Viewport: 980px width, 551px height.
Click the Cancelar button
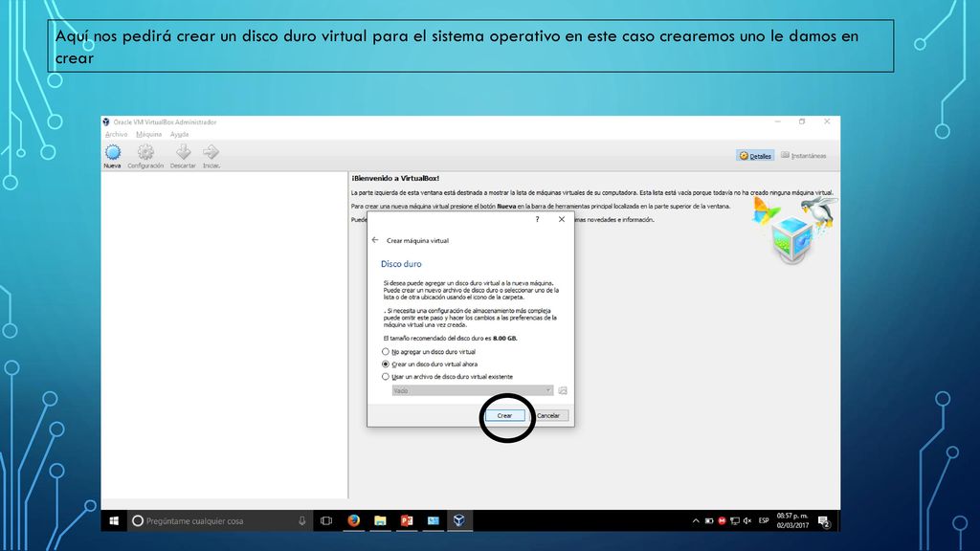[x=548, y=415]
